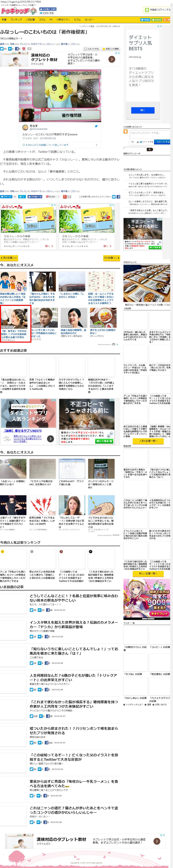173x868 pixels.
Task: Click the Twitter bird icon in embedded tweet
Action: (96, 126)
